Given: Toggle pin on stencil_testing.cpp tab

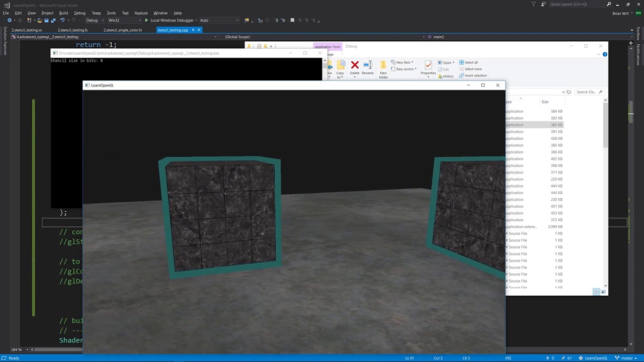Looking at the screenshot, I should click(193, 30).
